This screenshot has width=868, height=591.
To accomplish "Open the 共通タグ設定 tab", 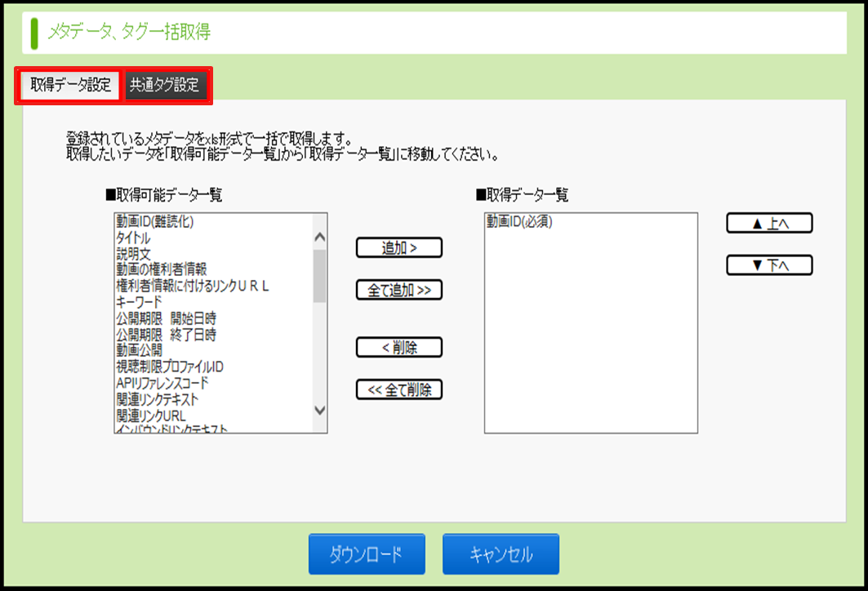I will click(x=164, y=86).
